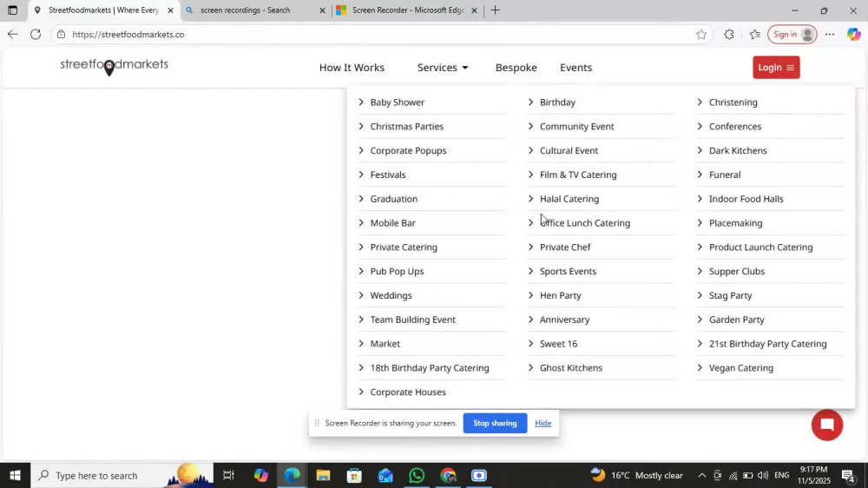
Task: Click the browser address bar URL
Action: [128, 35]
